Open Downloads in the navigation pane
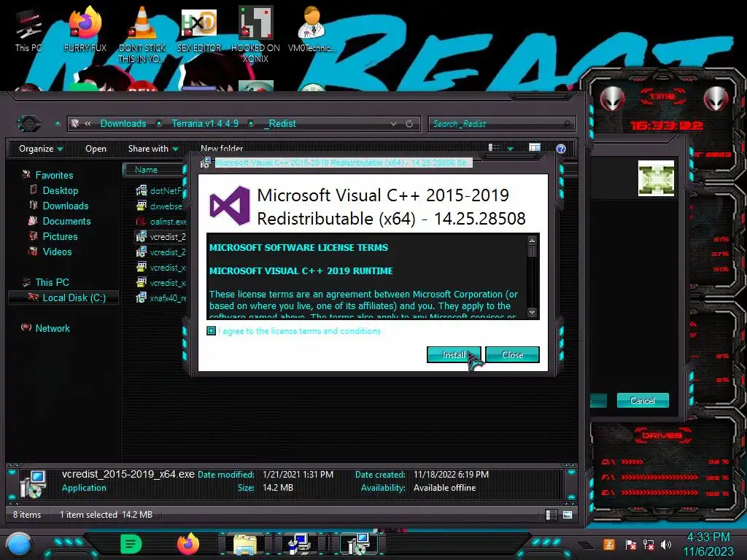Screen dimensions: 747x560 click(x=65, y=206)
